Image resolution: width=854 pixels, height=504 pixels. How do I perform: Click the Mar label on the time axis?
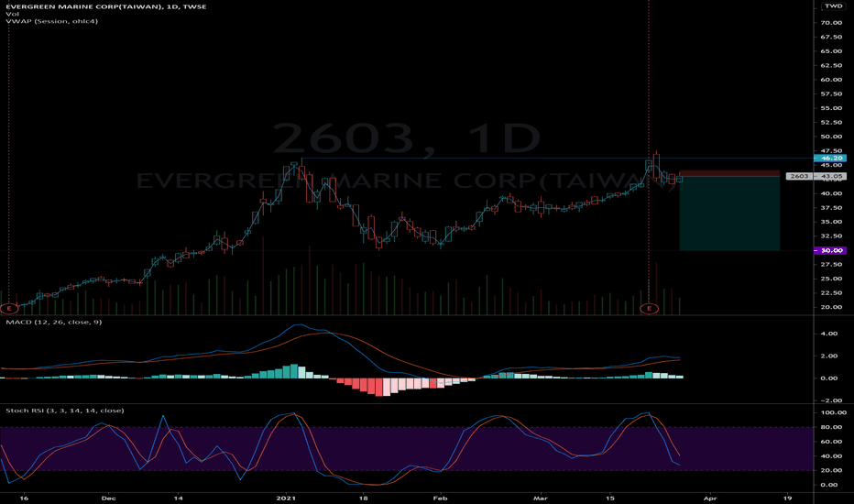[541, 498]
